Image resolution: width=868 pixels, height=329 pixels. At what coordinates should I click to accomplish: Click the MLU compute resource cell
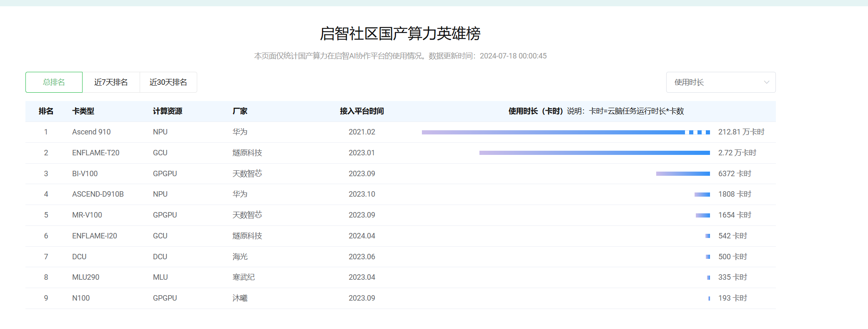[x=161, y=277]
